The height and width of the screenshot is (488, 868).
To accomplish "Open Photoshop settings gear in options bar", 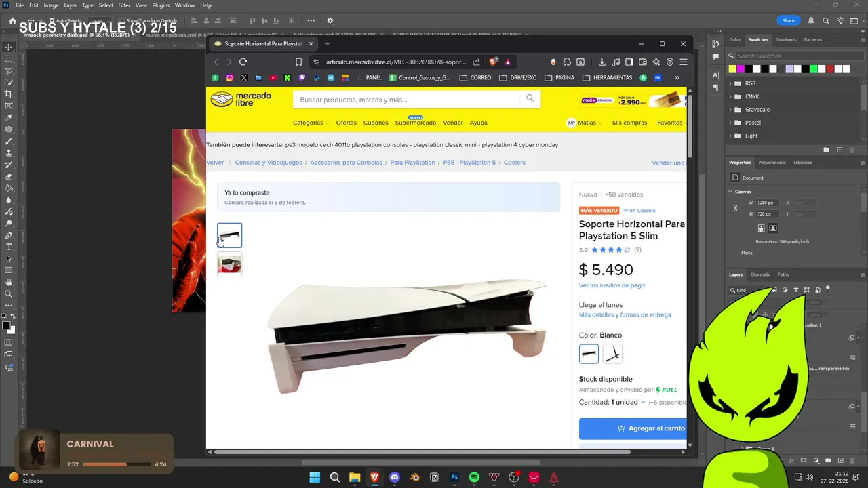I will click(330, 21).
